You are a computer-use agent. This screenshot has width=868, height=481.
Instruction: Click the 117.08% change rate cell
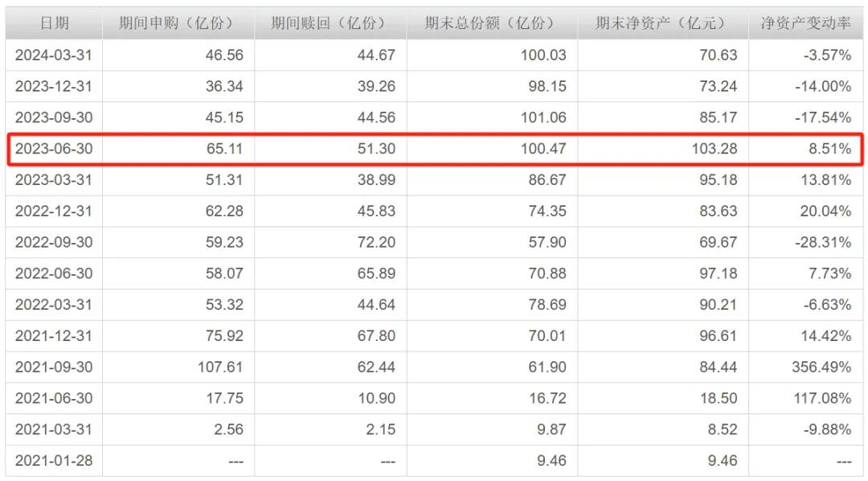coord(821,399)
